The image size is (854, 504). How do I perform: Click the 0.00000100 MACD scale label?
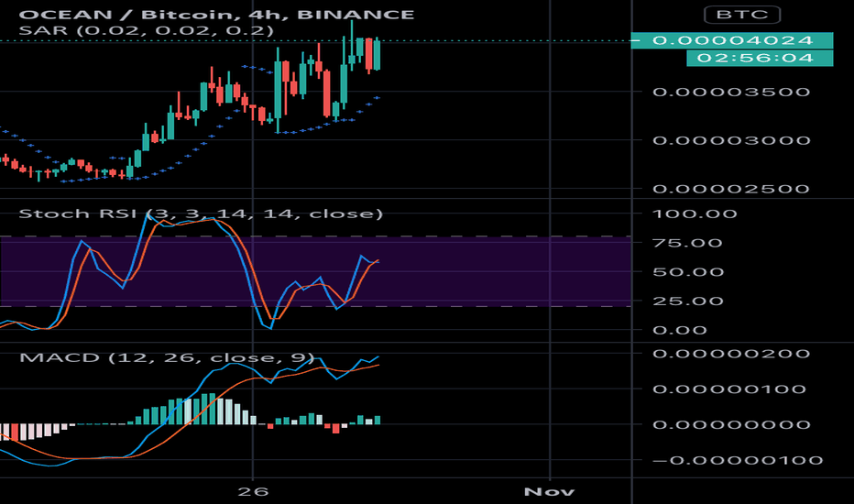728,389
